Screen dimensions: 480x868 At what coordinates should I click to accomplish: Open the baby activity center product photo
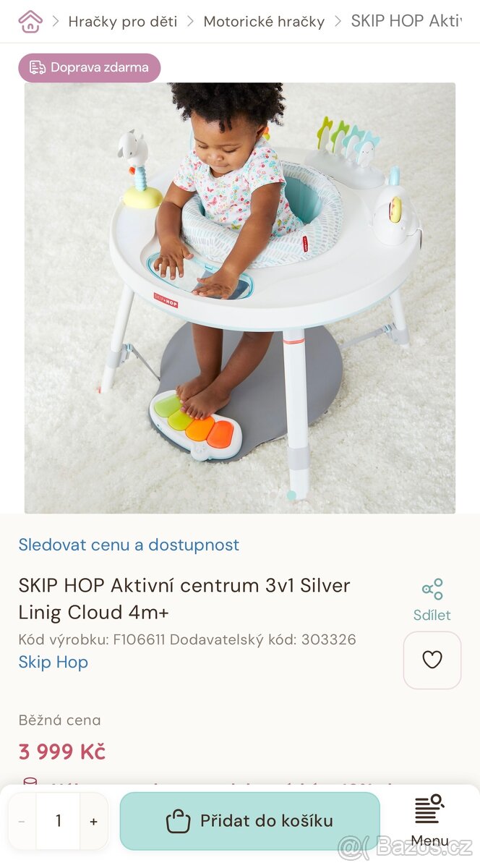tap(240, 298)
